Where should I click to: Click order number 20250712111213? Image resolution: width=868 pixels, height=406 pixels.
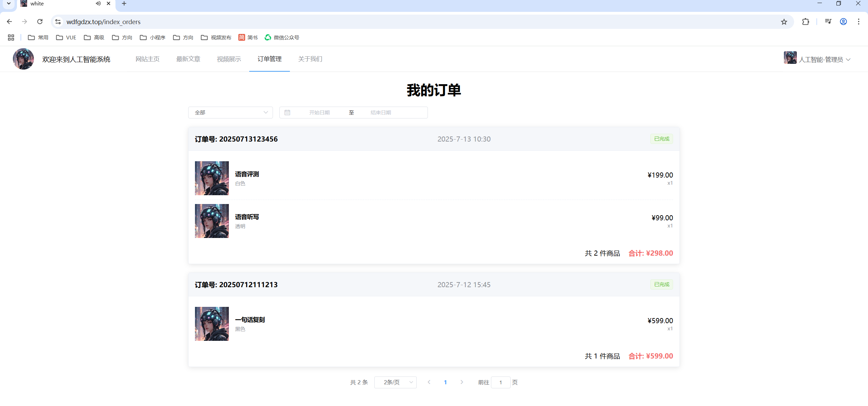236,285
